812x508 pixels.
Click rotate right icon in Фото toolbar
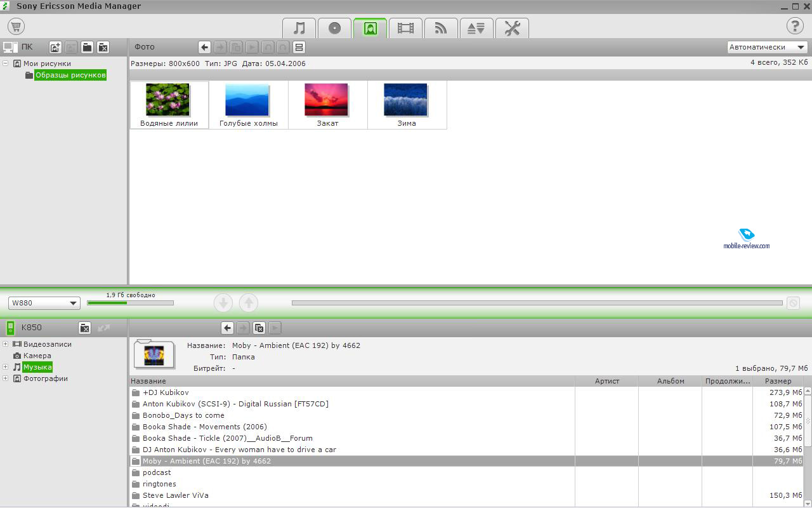tap(283, 47)
